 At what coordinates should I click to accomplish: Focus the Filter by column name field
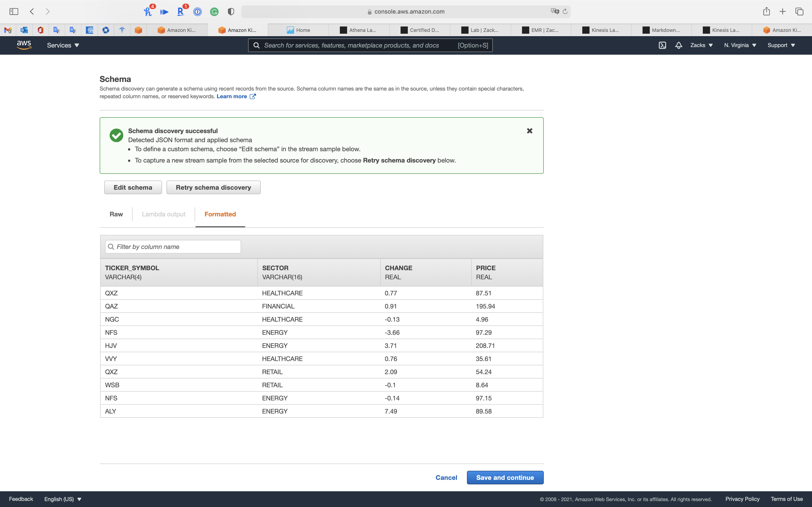[x=173, y=247]
